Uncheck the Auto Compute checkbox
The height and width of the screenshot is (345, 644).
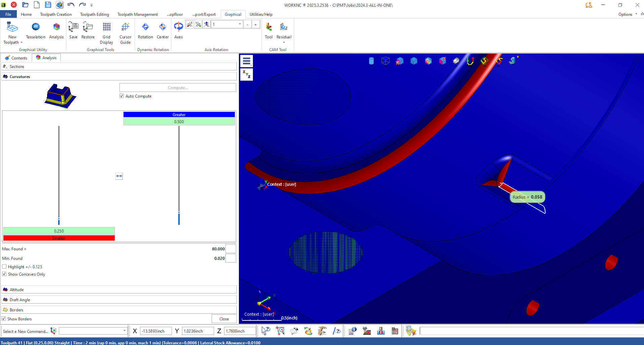tap(122, 96)
